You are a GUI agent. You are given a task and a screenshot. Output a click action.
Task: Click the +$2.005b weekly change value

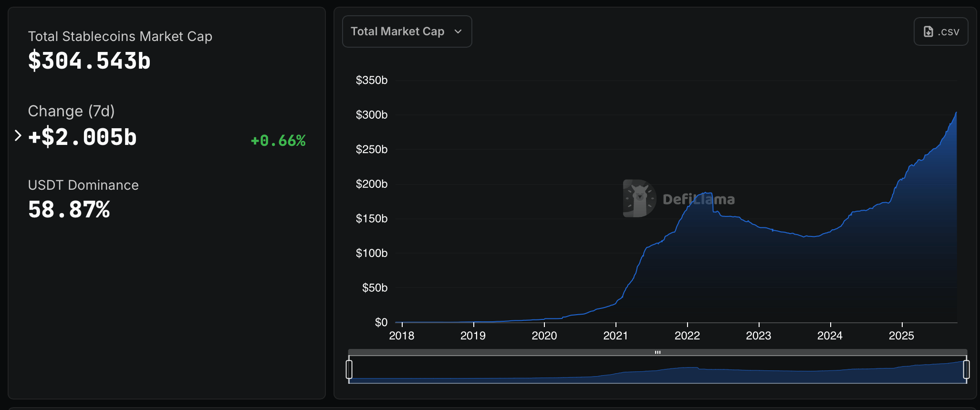(83, 137)
